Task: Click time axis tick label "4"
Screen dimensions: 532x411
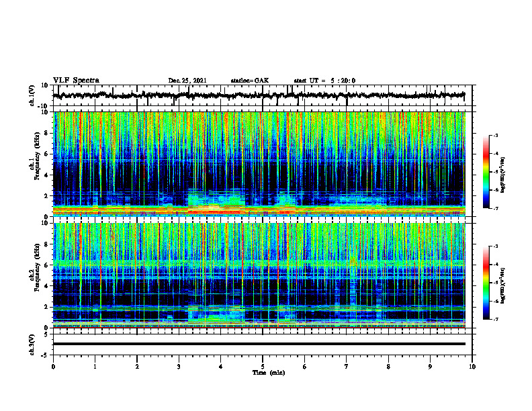Action: tap(221, 367)
